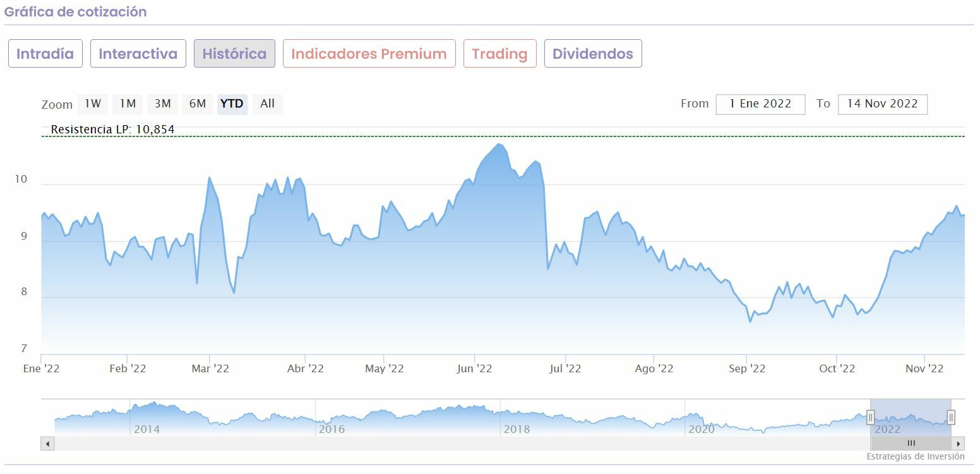Open Estrategias de Inversión credit link
The height and width of the screenshot is (474, 980).
coord(915,456)
